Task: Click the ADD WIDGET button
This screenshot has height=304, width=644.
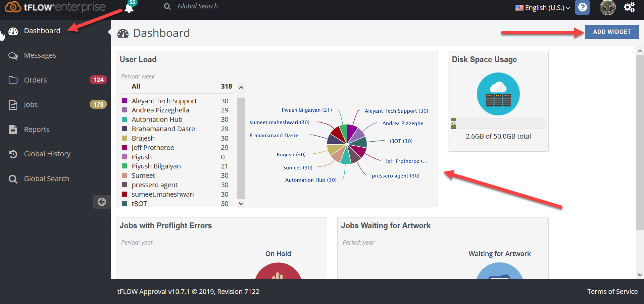Action: click(612, 32)
